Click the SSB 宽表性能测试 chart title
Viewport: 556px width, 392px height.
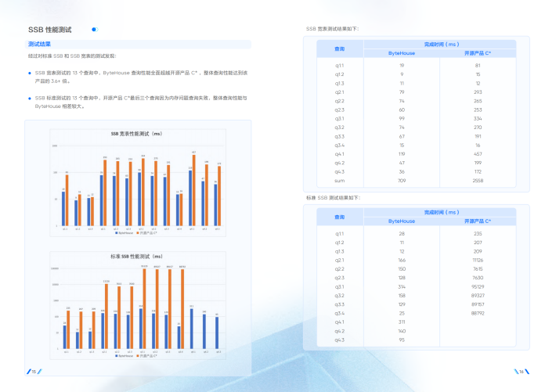click(135, 134)
